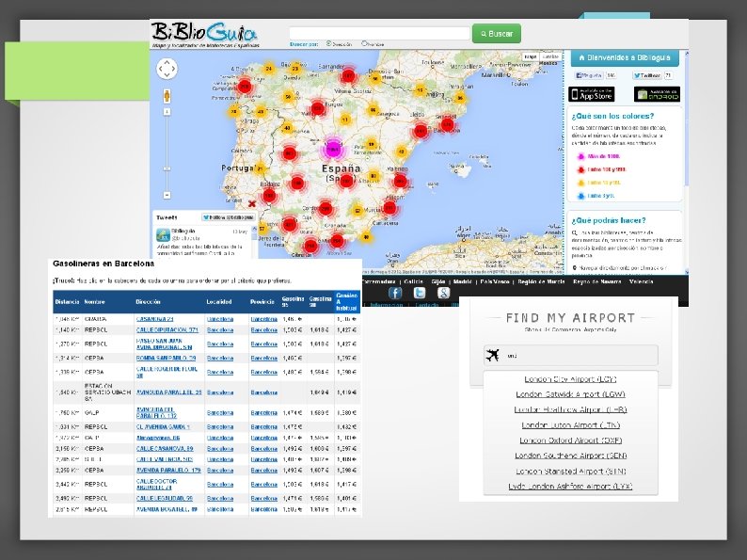
Task: Click the map zoom out minus button
Action: tap(167, 195)
